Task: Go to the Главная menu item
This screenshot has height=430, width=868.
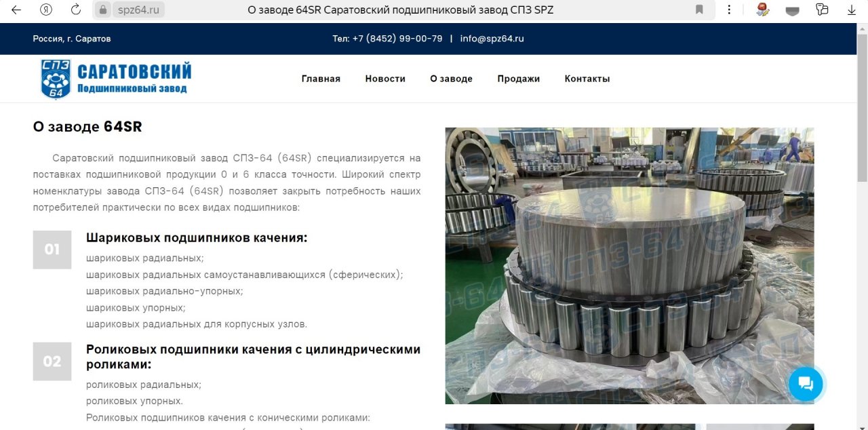Action: click(321, 79)
